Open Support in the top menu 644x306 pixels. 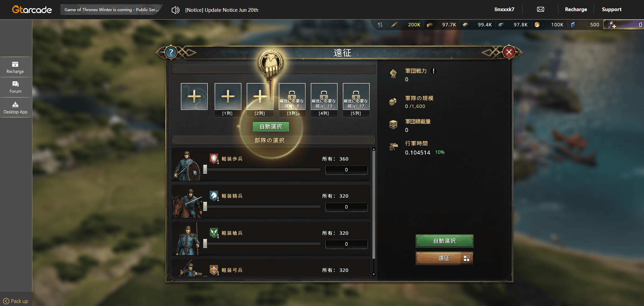pyautogui.click(x=612, y=9)
